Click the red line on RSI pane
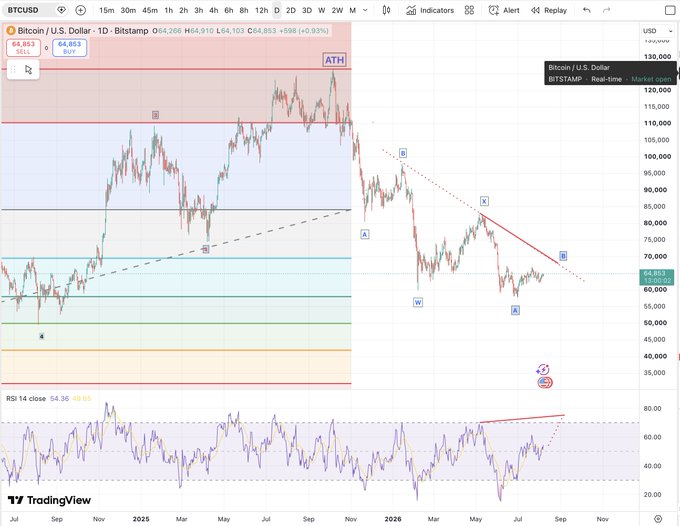The image size is (680, 526). pos(522,418)
